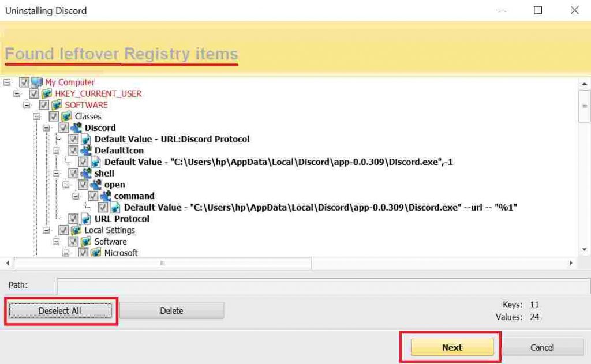Viewport: 591px width, 364px height.
Task: Toggle the SOFTWARE checkbox
Action: [44, 105]
